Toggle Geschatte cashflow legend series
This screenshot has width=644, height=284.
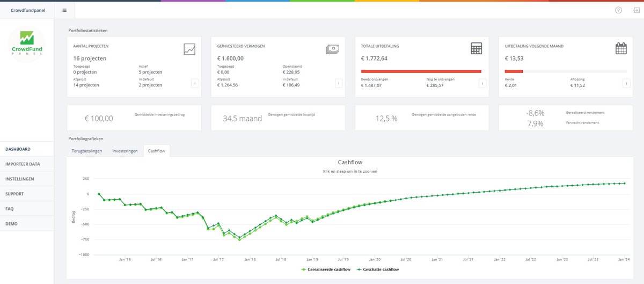pyautogui.click(x=378, y=269)
